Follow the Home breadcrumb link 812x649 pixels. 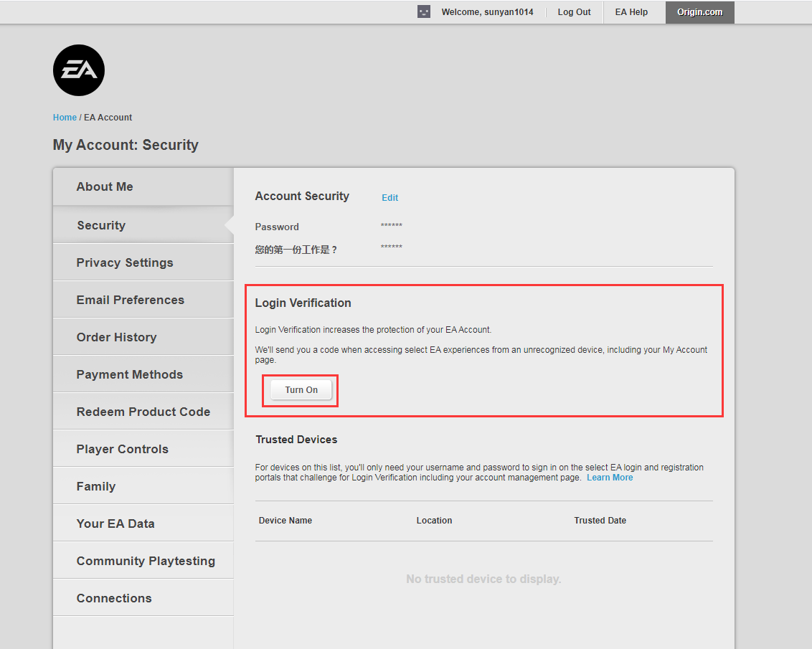65,118
